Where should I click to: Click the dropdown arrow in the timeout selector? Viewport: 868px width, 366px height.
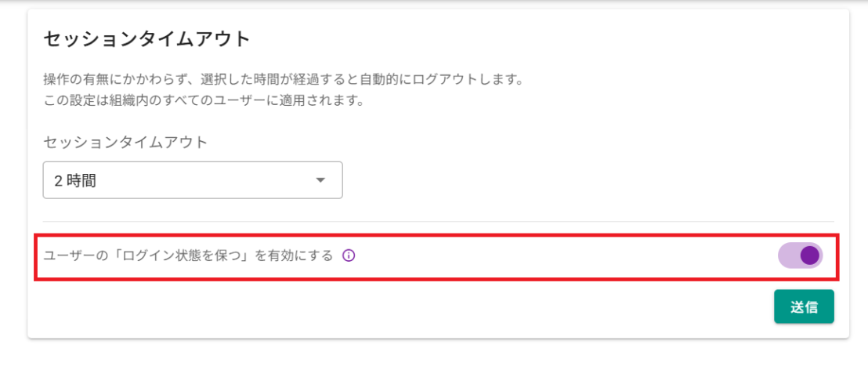tap(320, 180)
